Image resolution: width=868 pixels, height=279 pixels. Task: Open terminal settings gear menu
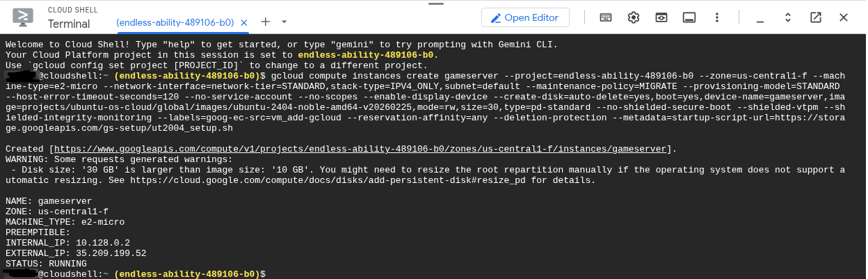(634, 17)
